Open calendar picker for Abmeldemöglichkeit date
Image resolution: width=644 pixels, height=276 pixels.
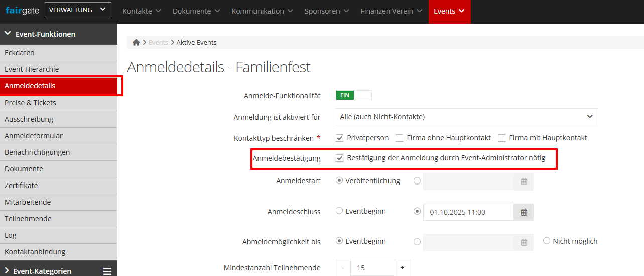pyautogui.click(x=524, y=242)
